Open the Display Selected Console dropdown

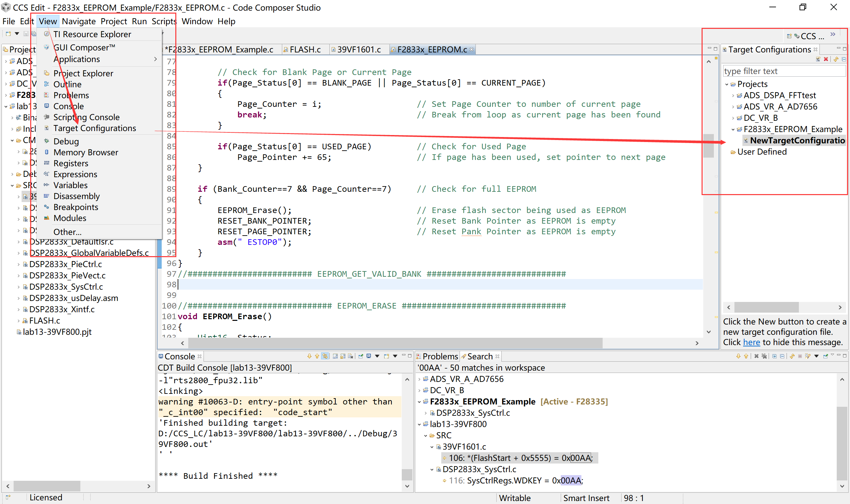(377, 356)
